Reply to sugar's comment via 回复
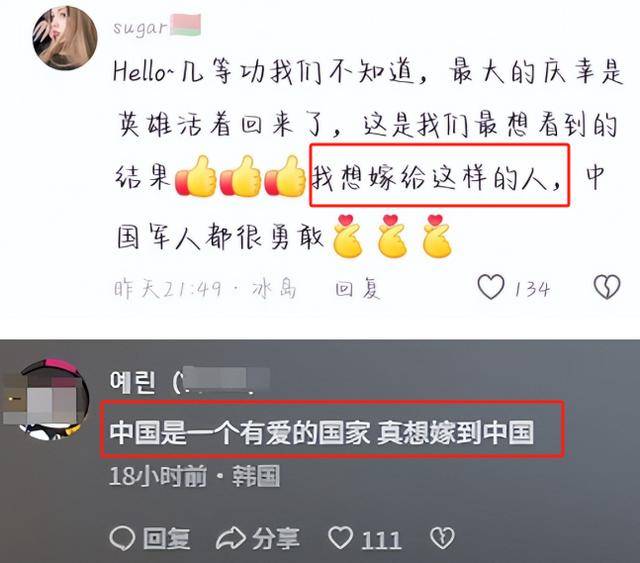Screen dimensions: 640x563 click(x=357, y=289)
